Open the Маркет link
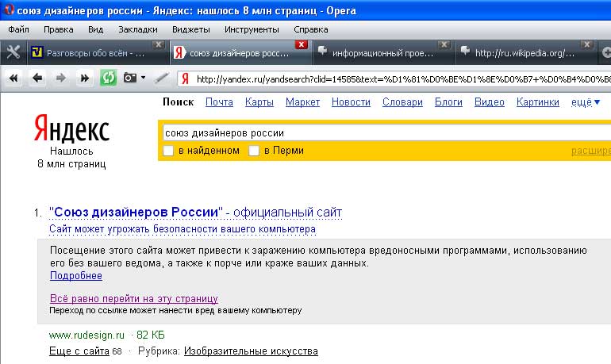 302,102
